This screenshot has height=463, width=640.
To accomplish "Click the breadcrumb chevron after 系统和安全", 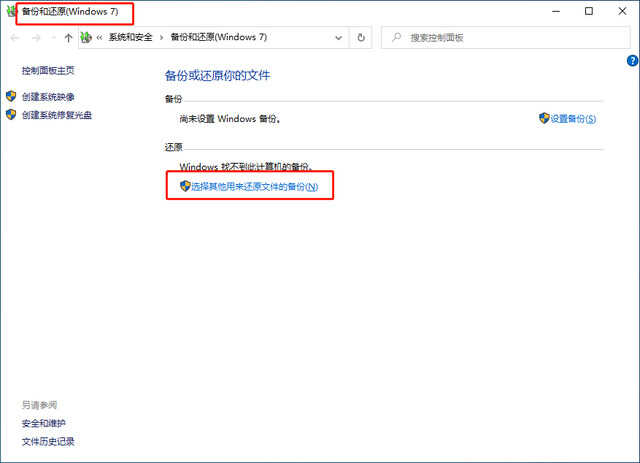I will click(x=162, y=38).
